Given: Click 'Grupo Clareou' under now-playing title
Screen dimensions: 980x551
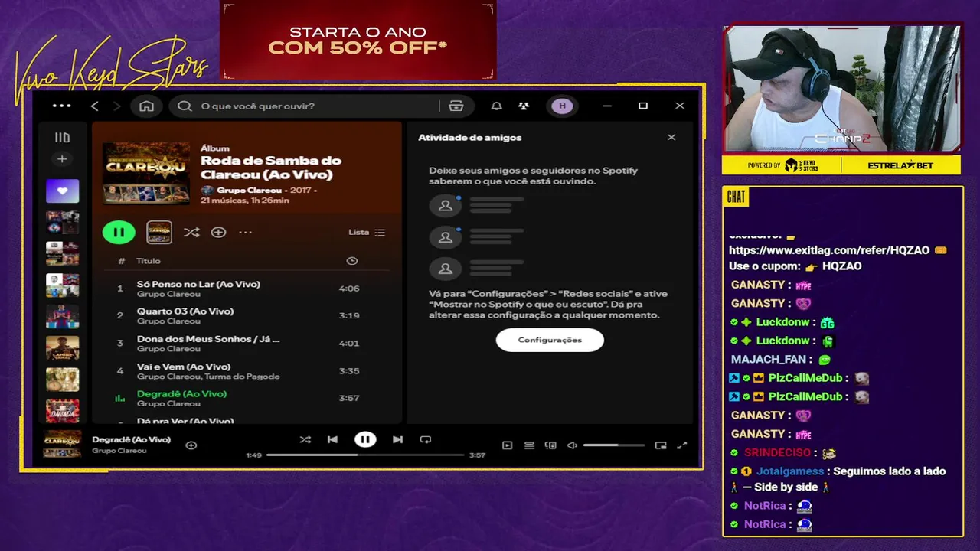Looking at the screenshot, I should pyautogui.click(x=119, y=451).
